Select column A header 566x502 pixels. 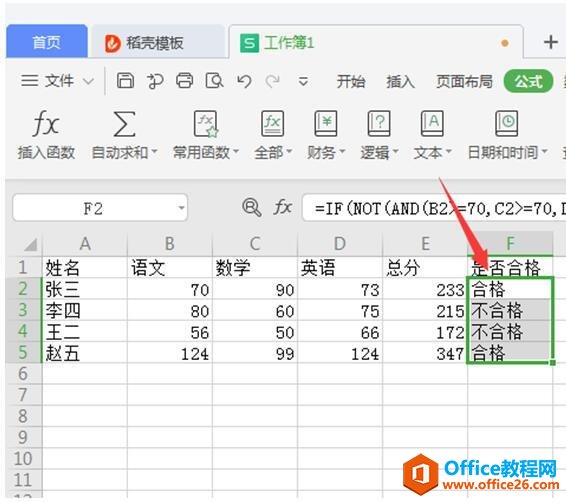(x=85, y=244)
